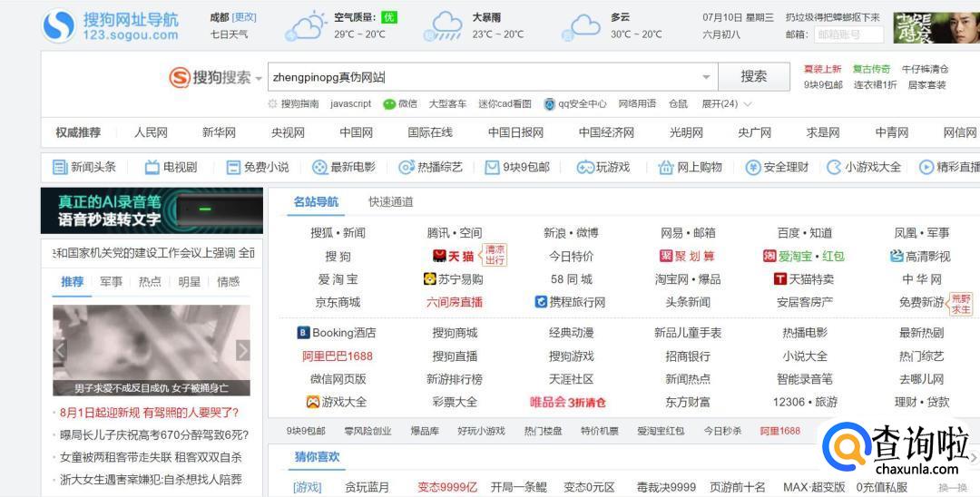Click the 猜你喜欢 section tab
The width and height of the screenshot is (980, 497).
click(317, 457)
